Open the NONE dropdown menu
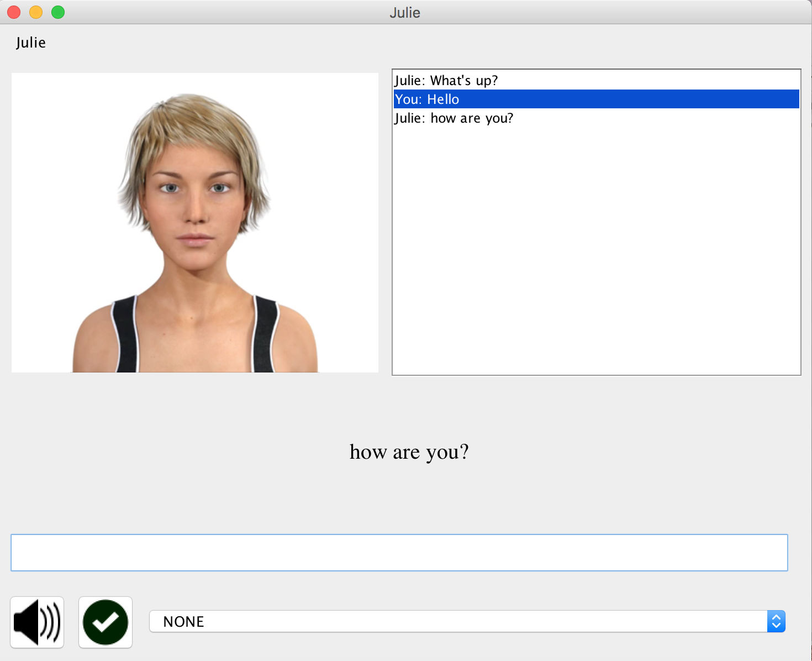This screenshot has height=661, width=812. coord(467,622)
